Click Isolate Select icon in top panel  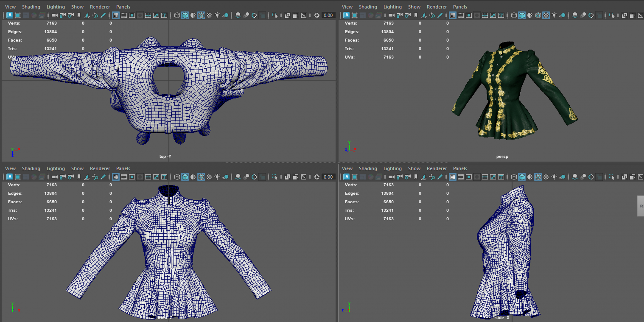pyautogui.click(x=275, y=15)
